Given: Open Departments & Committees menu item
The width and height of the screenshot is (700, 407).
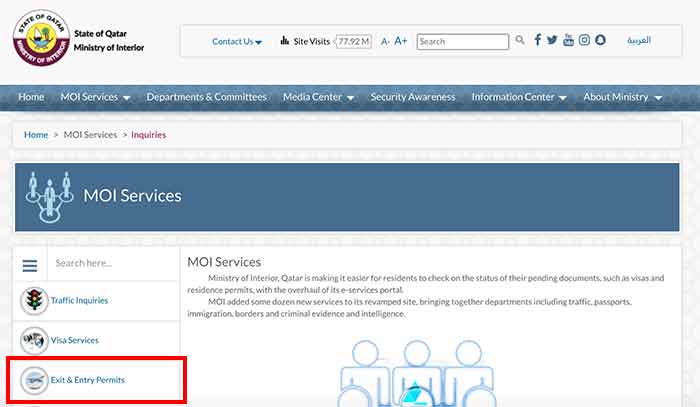Looking at the screenshot, I should [206, 97].
